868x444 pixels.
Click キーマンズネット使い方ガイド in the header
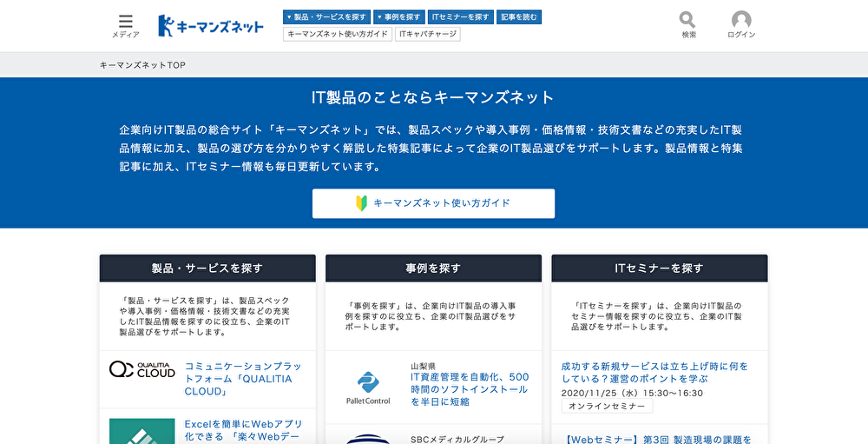(x=338, y=34)
